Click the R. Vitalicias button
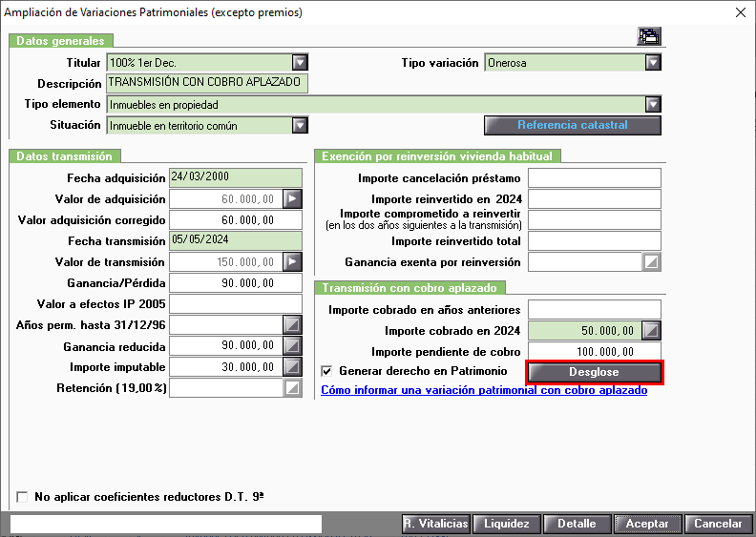756x537 pixels. [436, 524]
